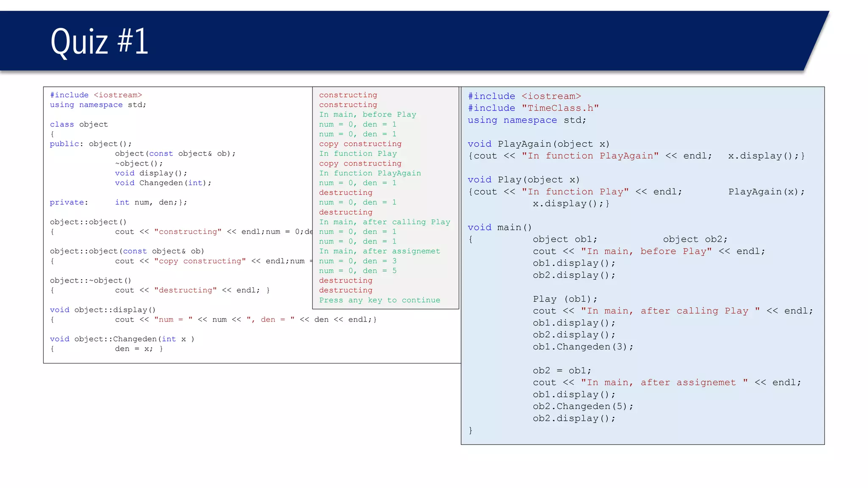Click the 'object::~object()' destructor definition
This screenshot has height=488, width=868.
pos(90,280)
